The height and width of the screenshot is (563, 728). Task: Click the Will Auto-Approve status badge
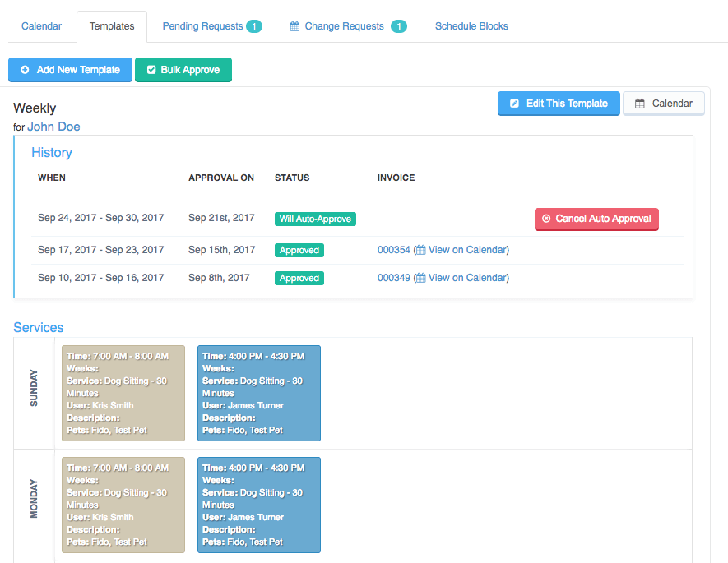tap(315, 219)
